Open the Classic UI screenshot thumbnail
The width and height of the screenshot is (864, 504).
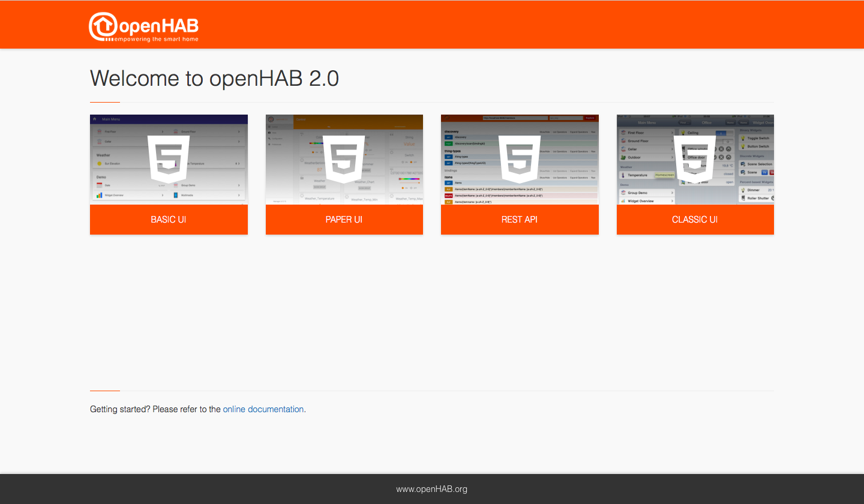tap(695, 160)
